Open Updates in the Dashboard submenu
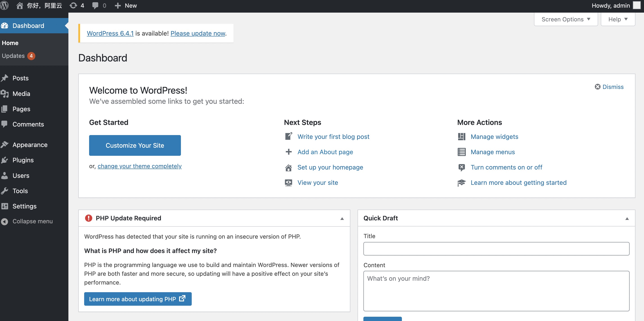 point(18,56)
